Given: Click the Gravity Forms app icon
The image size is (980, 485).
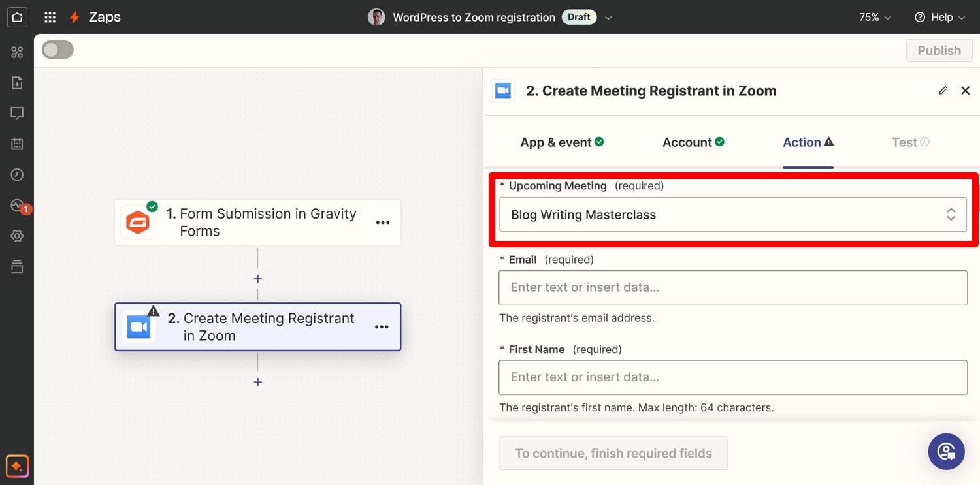Looking at the screenshot, I should tap(138, 223).
